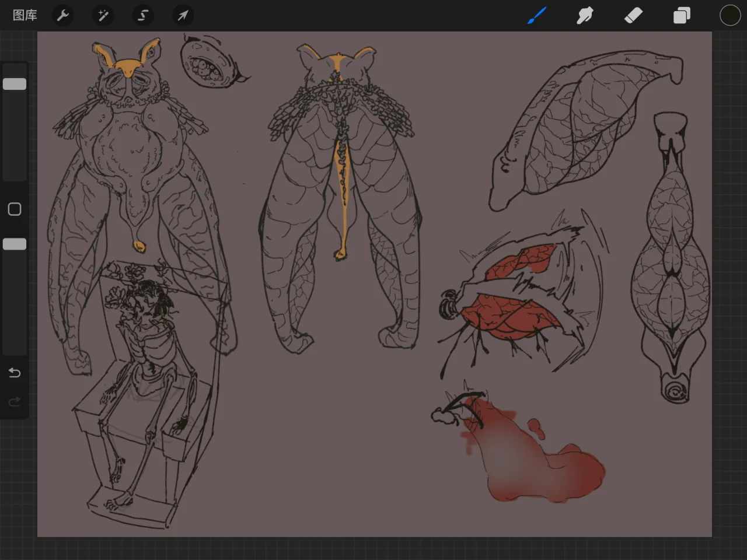Image resolution: width=747 pixels, height=560 pixels.
Task: Select the Selection S-shaped tool
Action: [143, 15]
